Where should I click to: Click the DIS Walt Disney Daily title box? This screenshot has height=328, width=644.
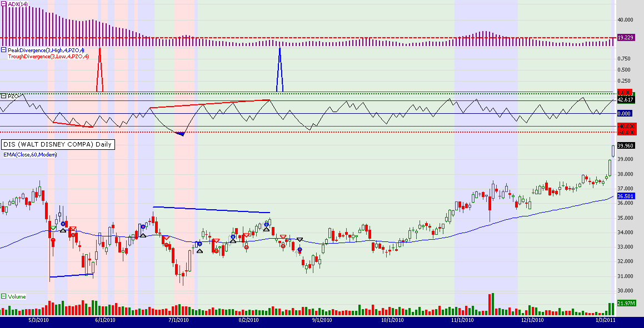[57, 144]
